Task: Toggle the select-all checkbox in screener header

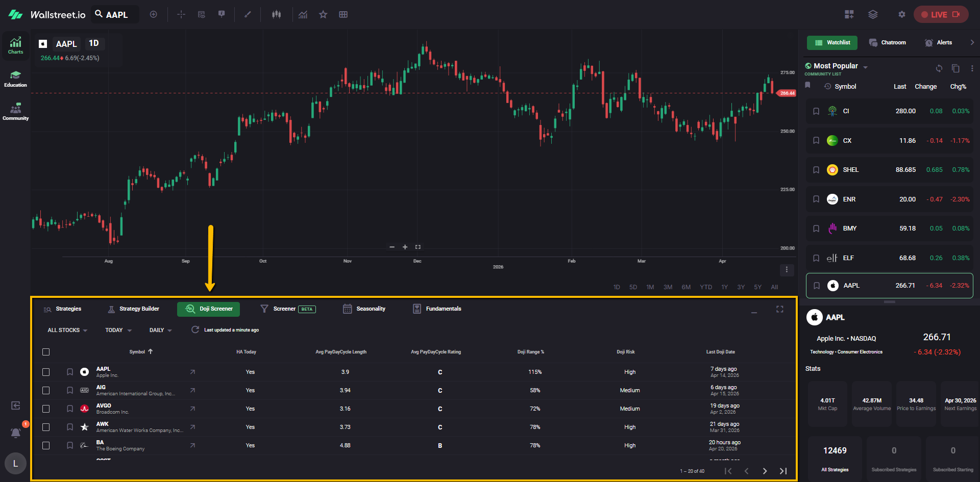Action: [x=46, y=352]
